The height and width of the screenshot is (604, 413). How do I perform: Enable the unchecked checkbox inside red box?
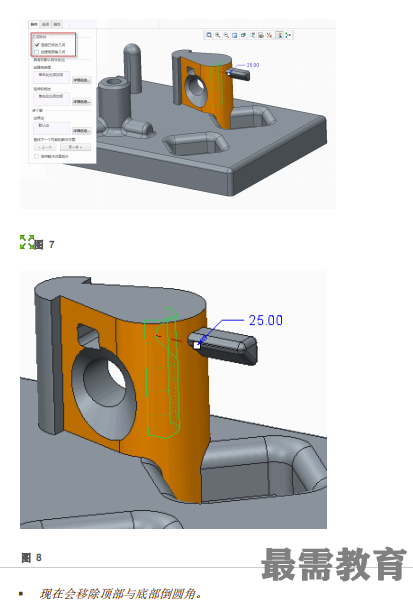pos(37,52)
